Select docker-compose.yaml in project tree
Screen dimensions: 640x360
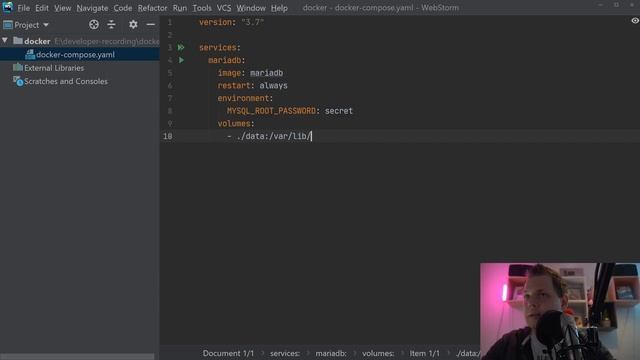pos(75,54)
